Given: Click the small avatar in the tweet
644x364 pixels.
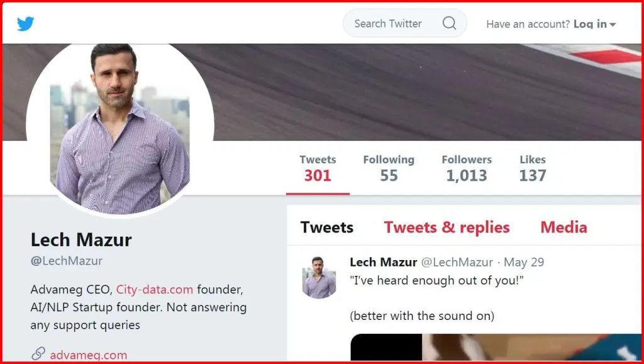Looking at the screenshot, I should (319, 277).
